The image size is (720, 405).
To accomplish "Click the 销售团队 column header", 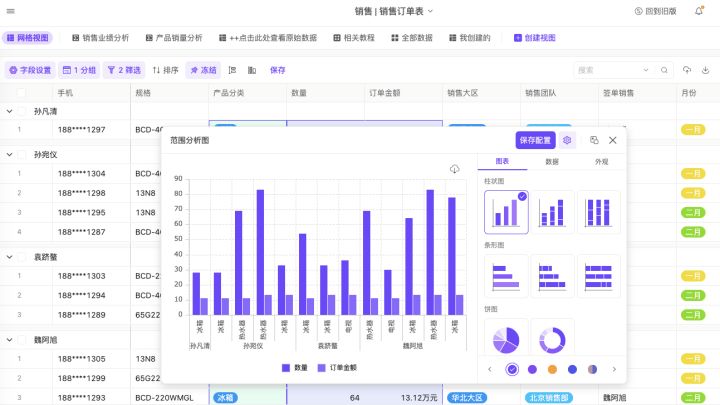I will point(559,93).
